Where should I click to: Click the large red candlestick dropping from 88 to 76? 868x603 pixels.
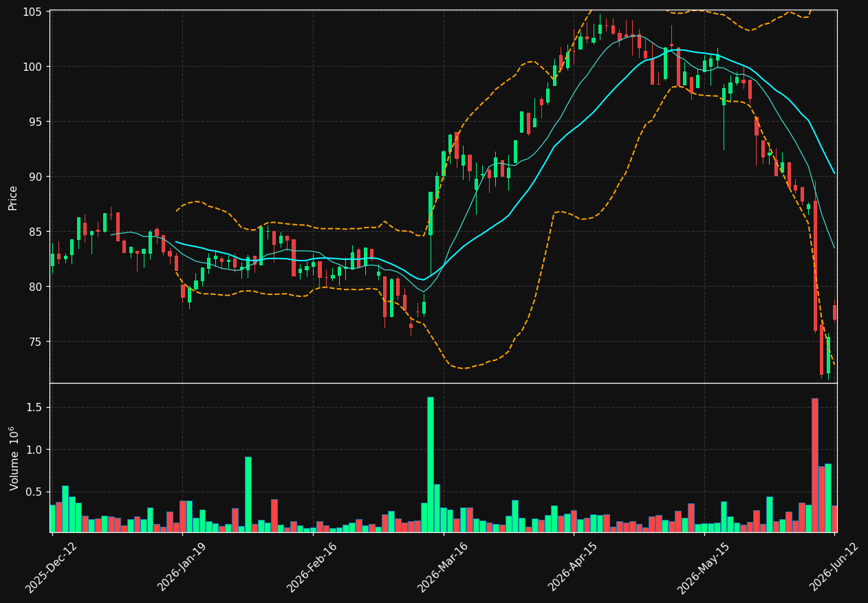(x=815, y=266)
